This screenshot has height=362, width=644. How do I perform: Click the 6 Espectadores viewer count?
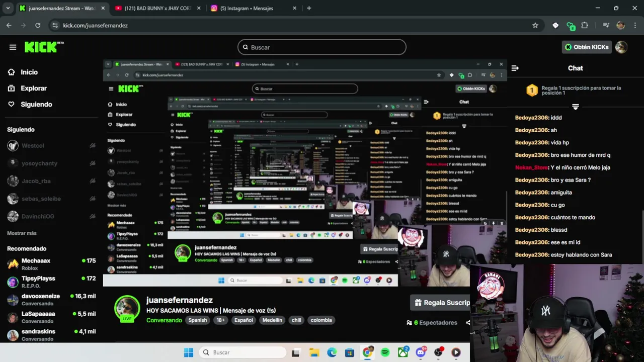point(432,323)
